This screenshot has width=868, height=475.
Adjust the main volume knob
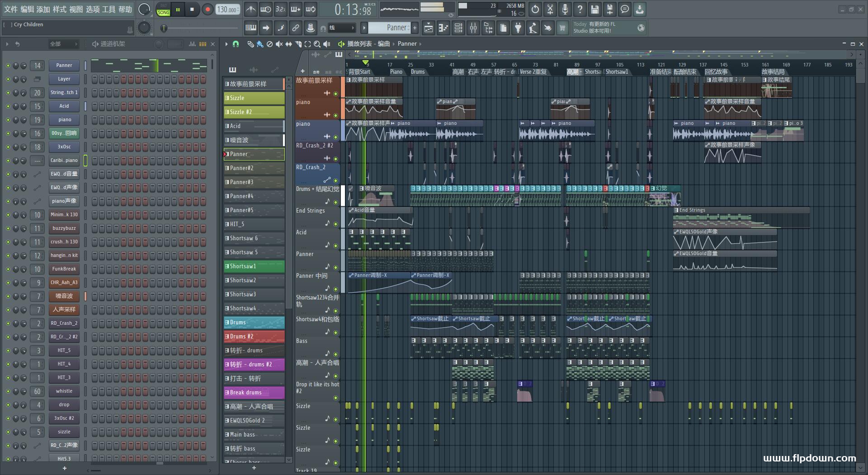pos(144,9)
